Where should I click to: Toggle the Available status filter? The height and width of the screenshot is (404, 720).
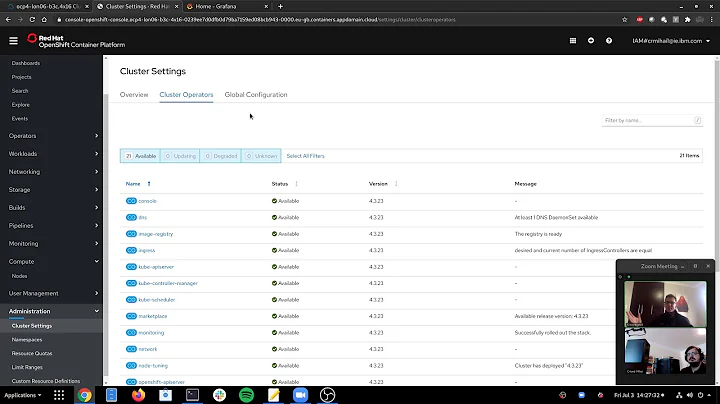(141, 156)
